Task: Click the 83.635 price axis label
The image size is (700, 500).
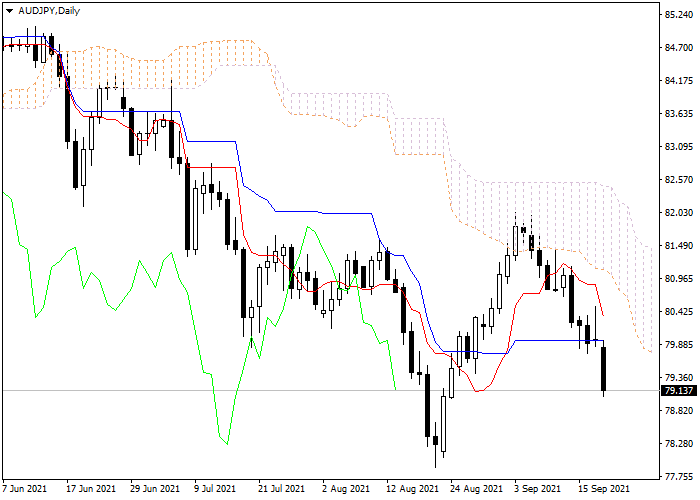Action: 679,114
